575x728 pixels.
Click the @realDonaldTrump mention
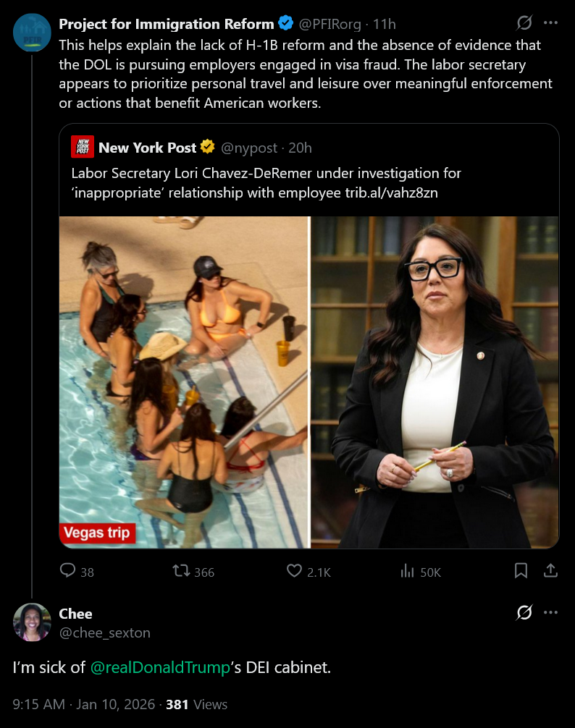pos(160,667)
